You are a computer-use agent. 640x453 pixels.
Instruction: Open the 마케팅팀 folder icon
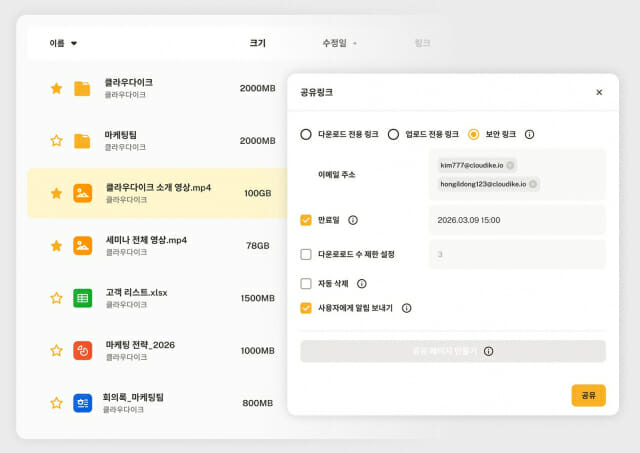(82, 141)
